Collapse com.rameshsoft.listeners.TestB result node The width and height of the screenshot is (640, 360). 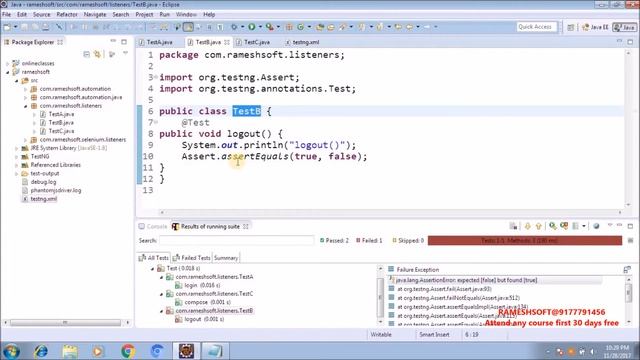point(162,311)
